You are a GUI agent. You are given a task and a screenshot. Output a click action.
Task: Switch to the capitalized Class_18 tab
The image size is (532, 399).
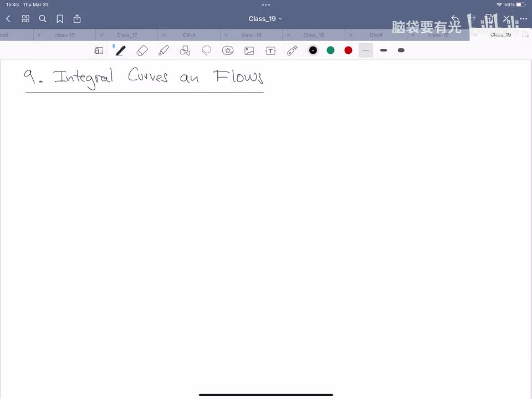coord(314,35)
